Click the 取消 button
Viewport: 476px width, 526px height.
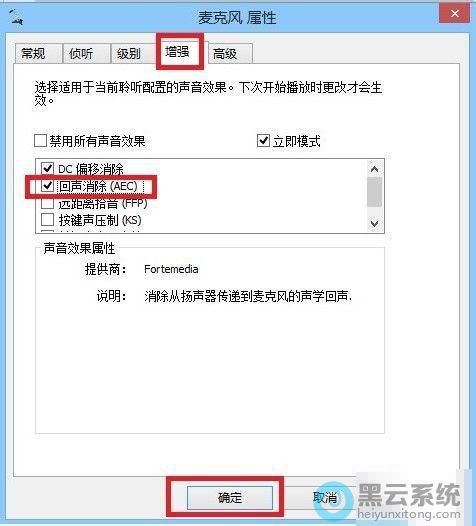[x=325, y=497]
